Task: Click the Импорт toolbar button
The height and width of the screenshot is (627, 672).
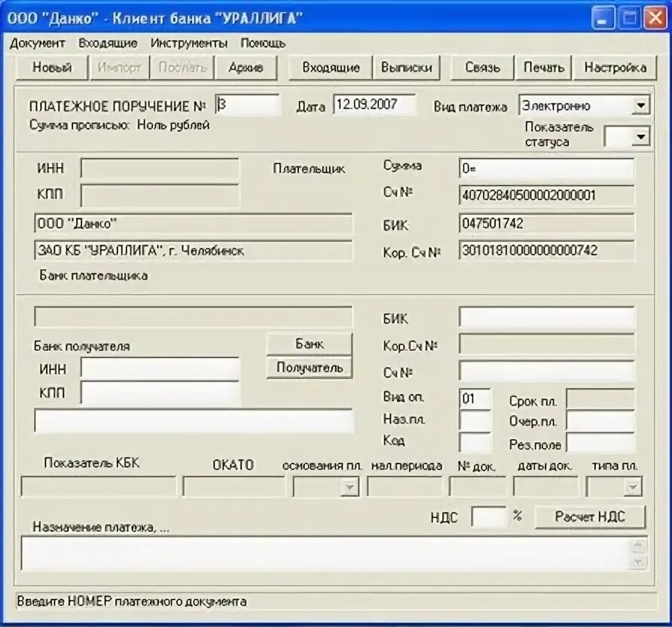Action: [x=119, y=68]
